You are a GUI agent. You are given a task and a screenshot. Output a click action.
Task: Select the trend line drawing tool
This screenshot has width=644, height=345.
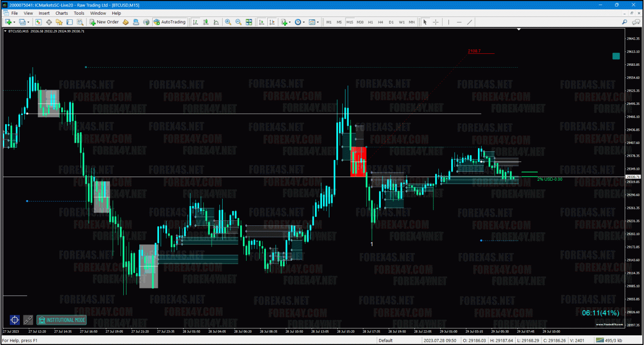[x=469, y=22]
